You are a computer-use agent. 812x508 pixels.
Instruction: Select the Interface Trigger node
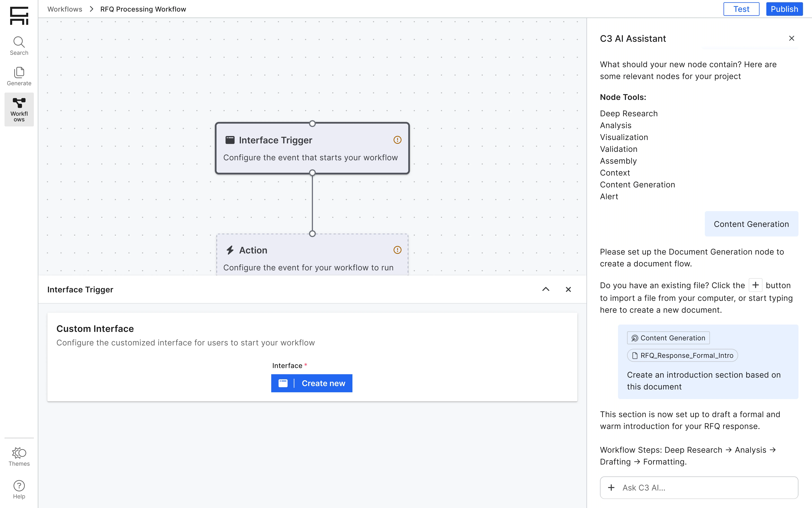pos(312,148)
